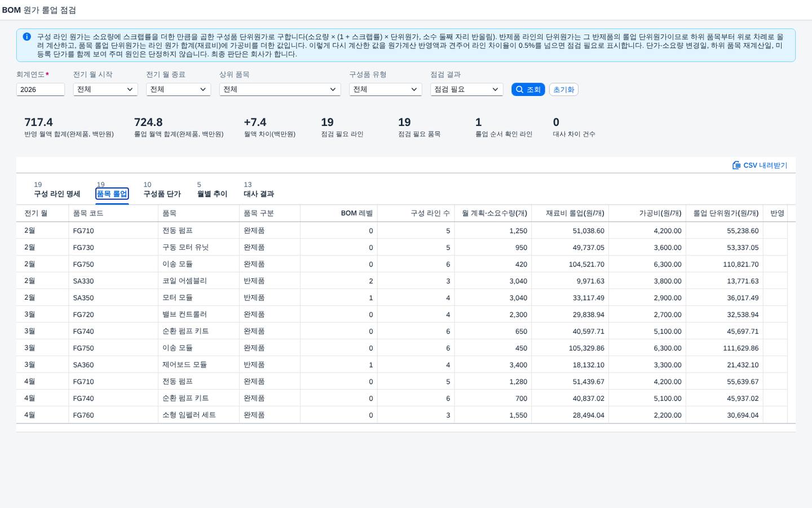Click the 전기 월 column header
Screen dimensions: 812x508
(x=42, y=213)
